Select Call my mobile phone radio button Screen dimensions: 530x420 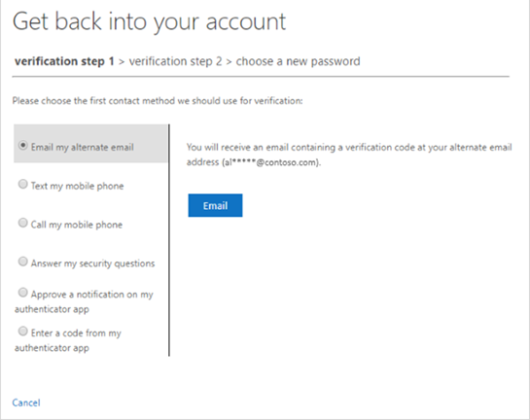coord(23,223)
